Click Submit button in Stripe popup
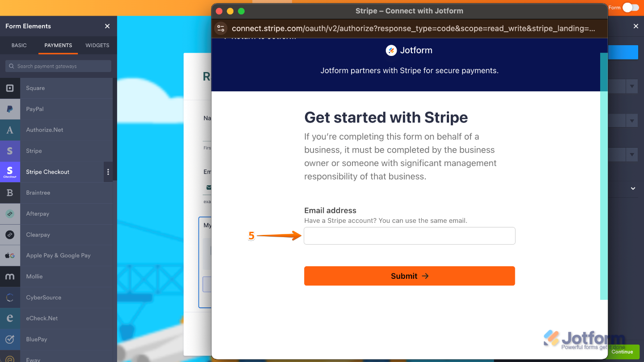 pyautogui.click(x=410, y=276)
